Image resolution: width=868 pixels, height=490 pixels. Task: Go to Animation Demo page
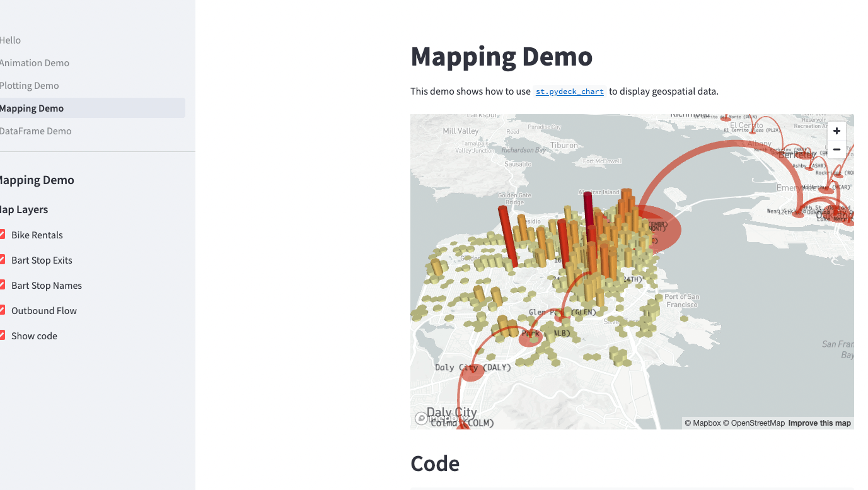[35, 63]
